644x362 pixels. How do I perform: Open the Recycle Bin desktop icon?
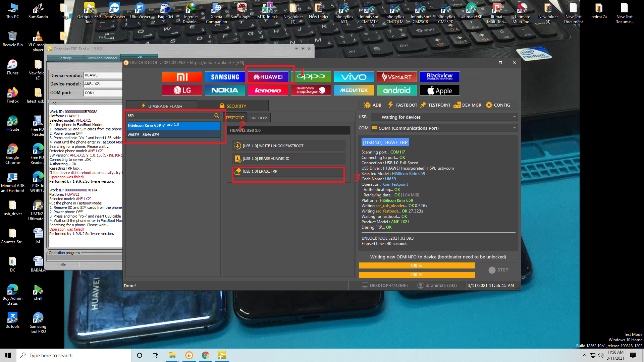[12, 39]
